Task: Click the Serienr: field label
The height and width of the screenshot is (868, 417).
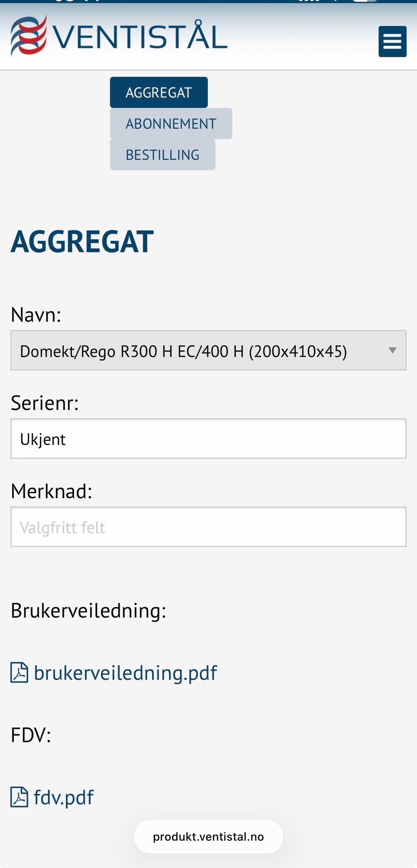Action: tap(45, 403)
